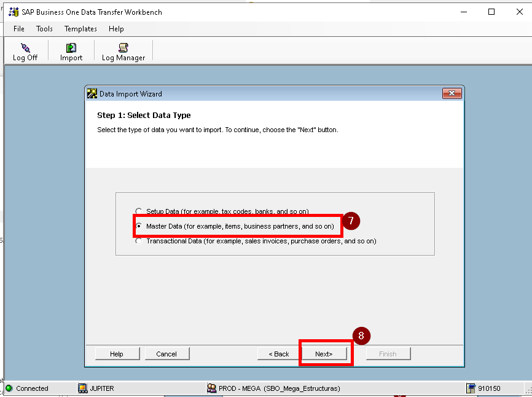
Task: Click the PROD - MEGA (SBO_Mega_Estructuras) text
Action: (280, 388)
